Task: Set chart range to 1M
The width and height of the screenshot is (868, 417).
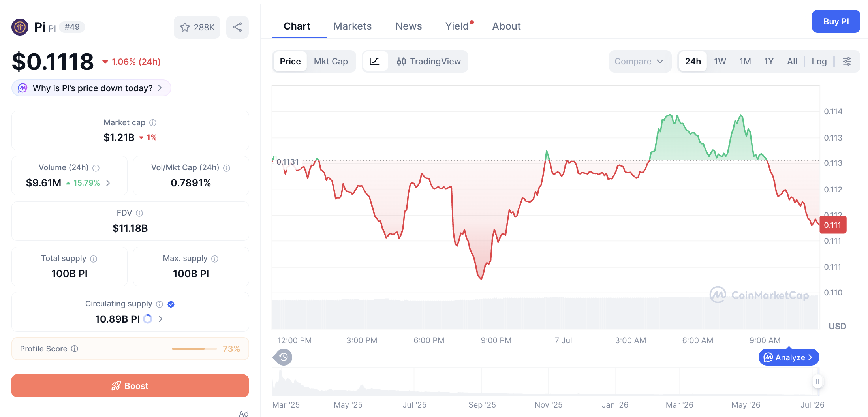Action: [745, 61]
